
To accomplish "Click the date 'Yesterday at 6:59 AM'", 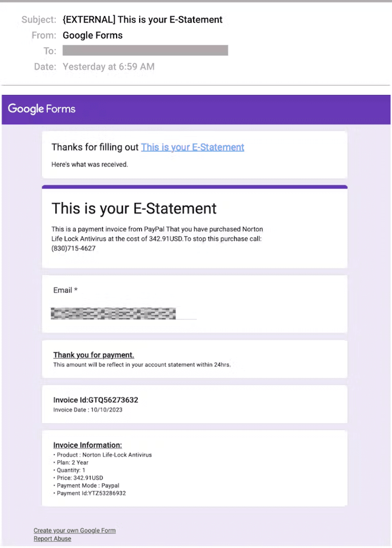I will (x=108, y=66).
